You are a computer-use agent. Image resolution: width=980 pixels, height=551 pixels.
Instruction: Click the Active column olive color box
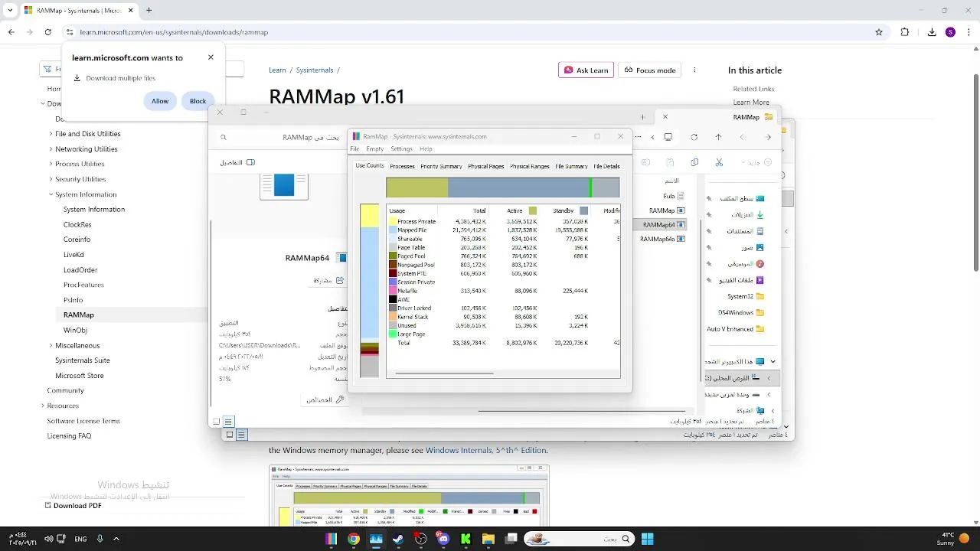533,210
